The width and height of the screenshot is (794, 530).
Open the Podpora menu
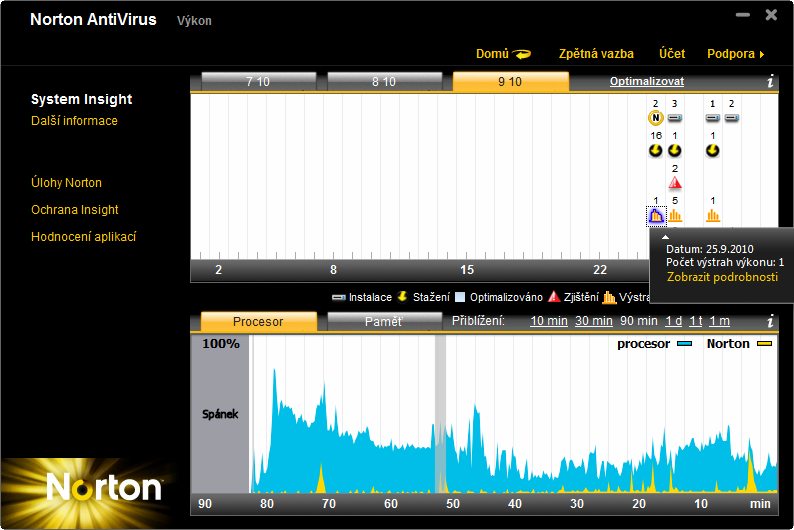click(735, 54)
